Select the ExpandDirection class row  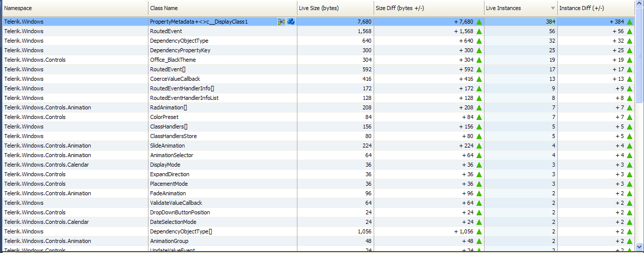[318, 175]
